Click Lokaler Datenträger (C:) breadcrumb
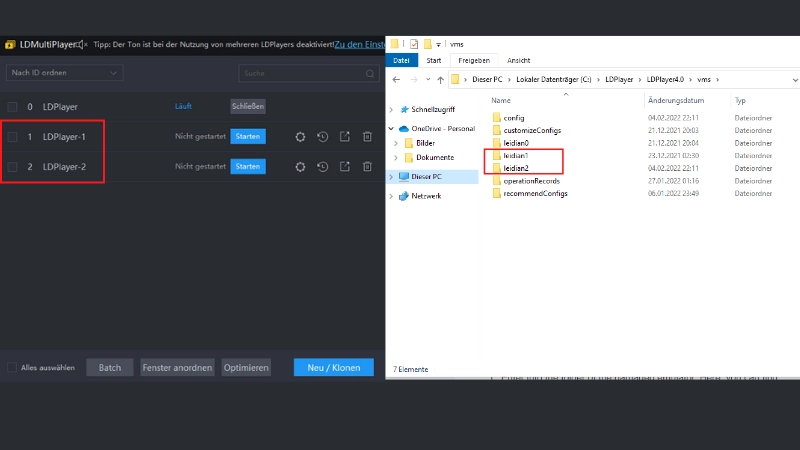 click(x=554, y=80)
